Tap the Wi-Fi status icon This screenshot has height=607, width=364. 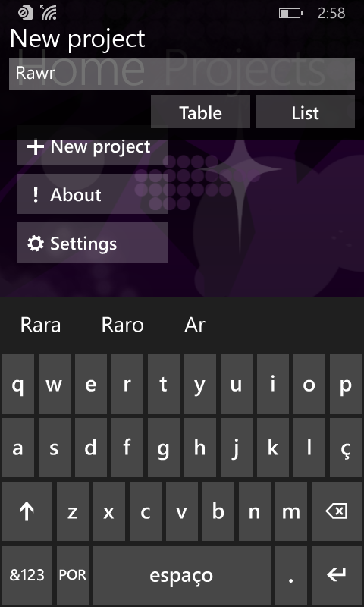click(49, 12)
